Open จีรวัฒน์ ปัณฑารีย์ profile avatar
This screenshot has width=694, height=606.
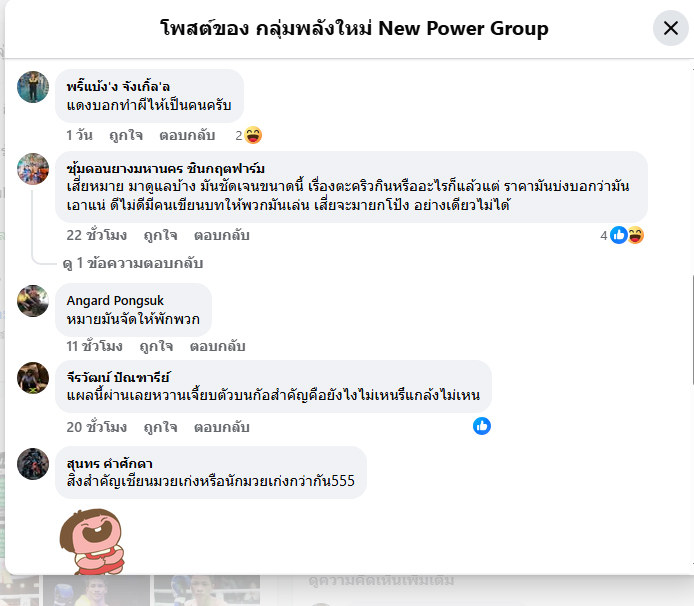tap(33, 378)
